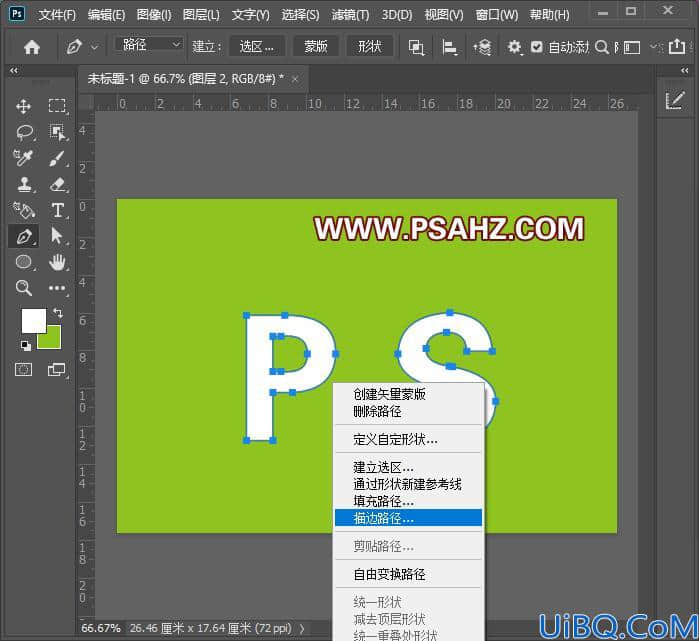Go to the Home screen
The height and width of the screenshot is (641, 699).
point(32,47)
